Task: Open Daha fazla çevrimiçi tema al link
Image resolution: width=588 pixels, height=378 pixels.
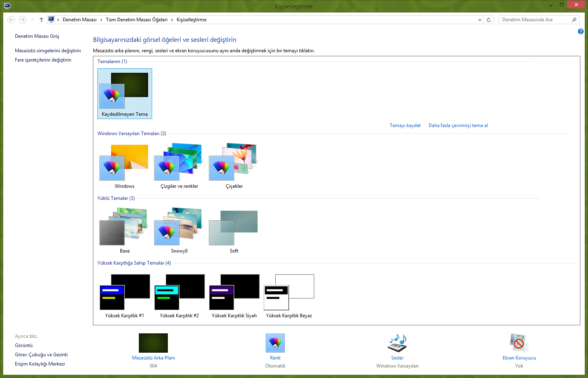Action: coord(458,125)
